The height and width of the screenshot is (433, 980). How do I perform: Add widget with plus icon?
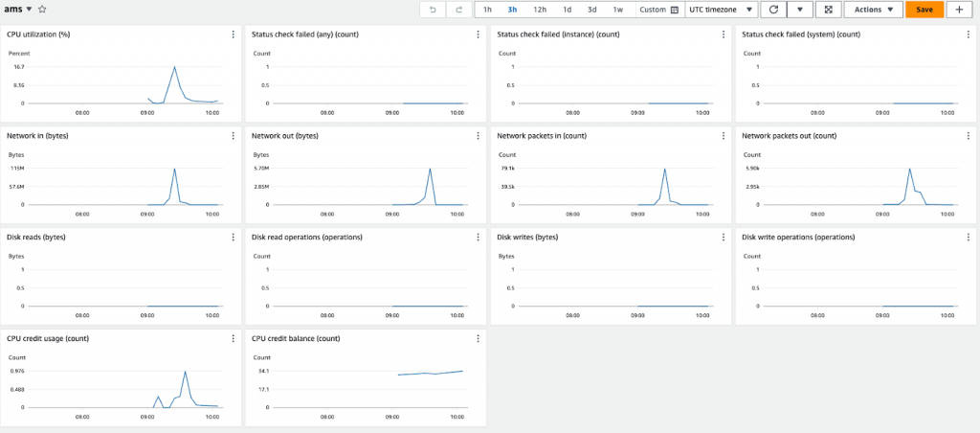tap(959, 10)
